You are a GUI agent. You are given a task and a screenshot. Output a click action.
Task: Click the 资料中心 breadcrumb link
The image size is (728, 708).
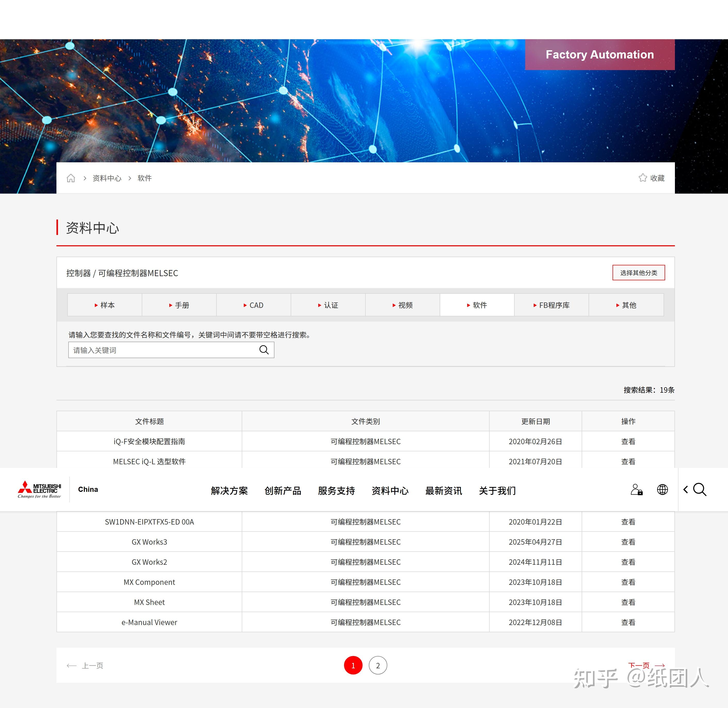[x=107, y=178]
